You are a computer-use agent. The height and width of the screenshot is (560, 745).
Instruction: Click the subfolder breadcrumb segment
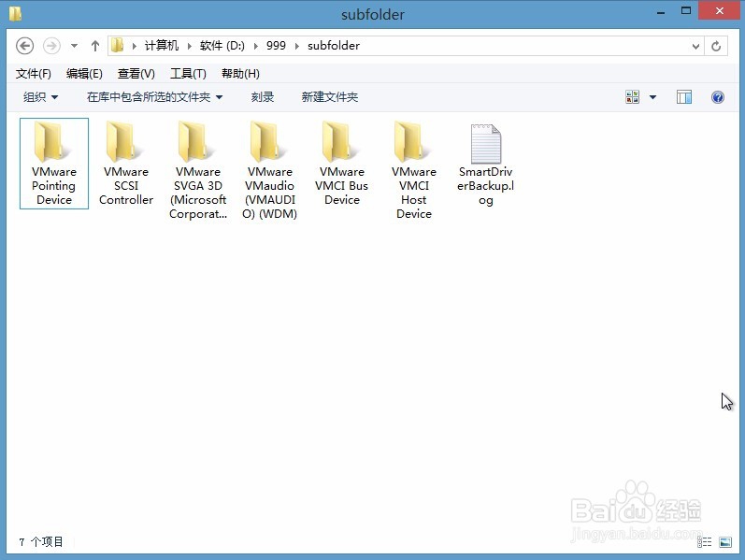[334, 46]
